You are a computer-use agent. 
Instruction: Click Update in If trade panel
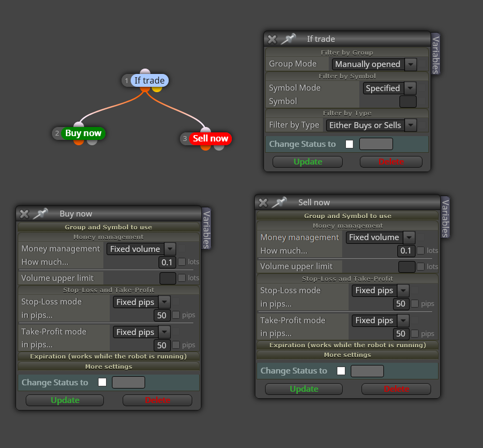click(x=307, y=162)
